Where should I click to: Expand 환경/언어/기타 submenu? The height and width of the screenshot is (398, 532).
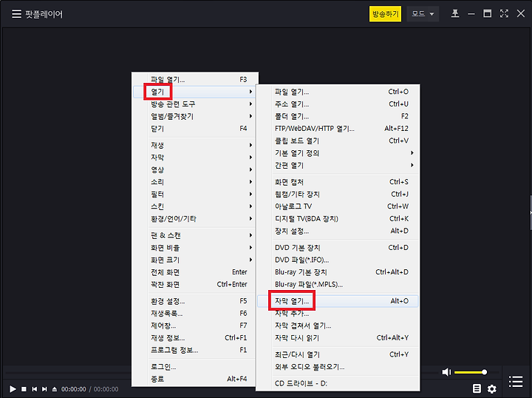(195, 218)
